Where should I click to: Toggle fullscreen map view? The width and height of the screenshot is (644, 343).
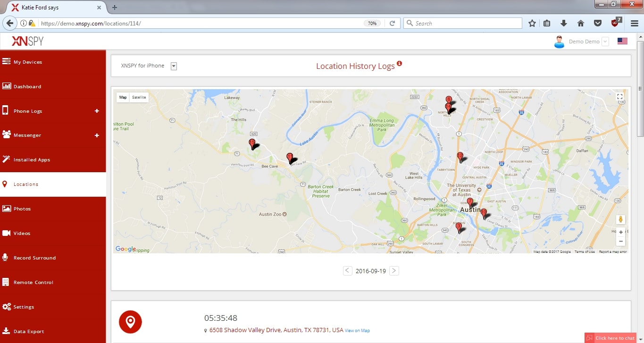click(620, 97)
